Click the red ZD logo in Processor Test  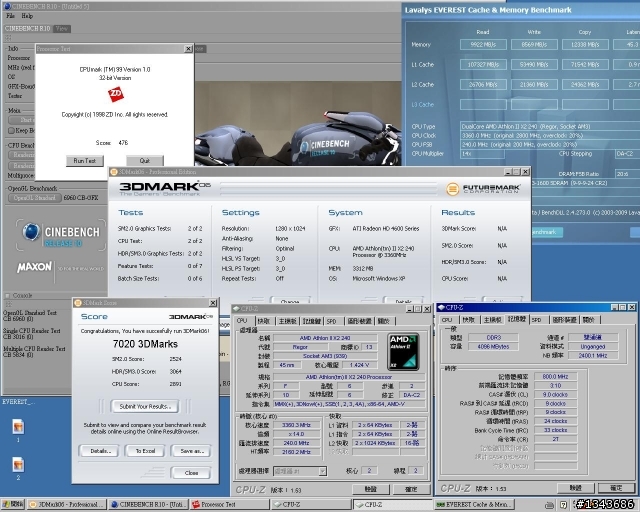coord(116,94)
